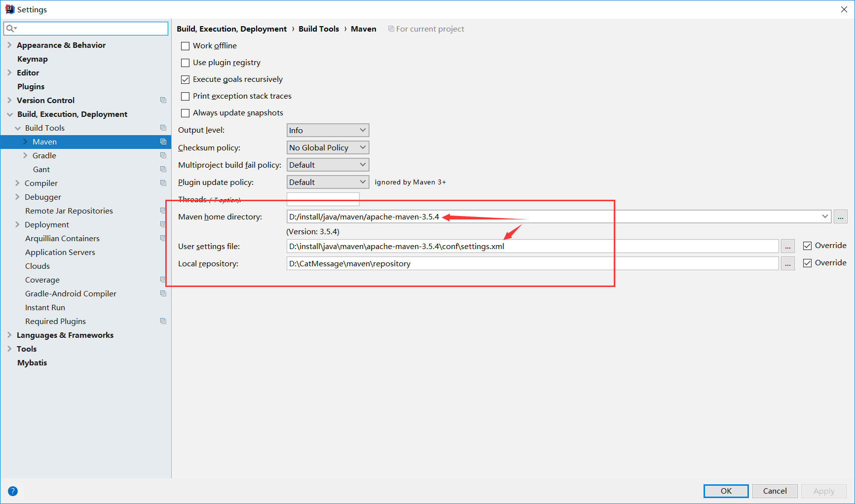The image size is (855, 504).
Task: Expand the Deployment tree node
Action: 18,224
